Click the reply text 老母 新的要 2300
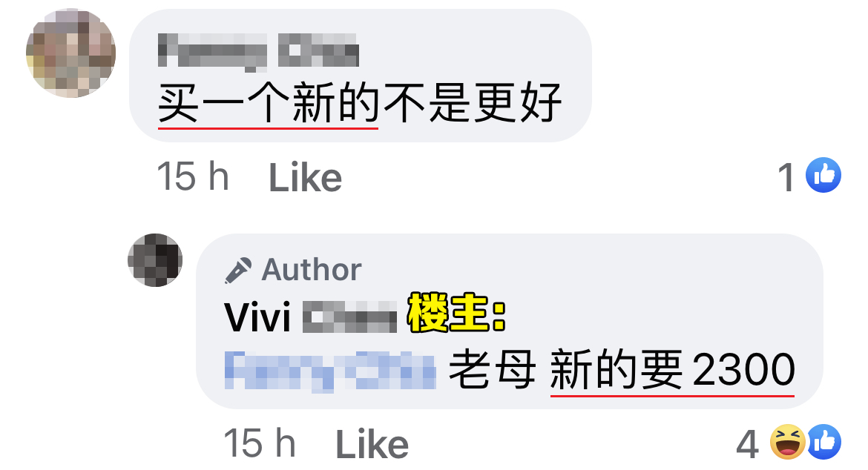Image resolution: width=868 pixels, height=470 pixels. click(622, 369)
